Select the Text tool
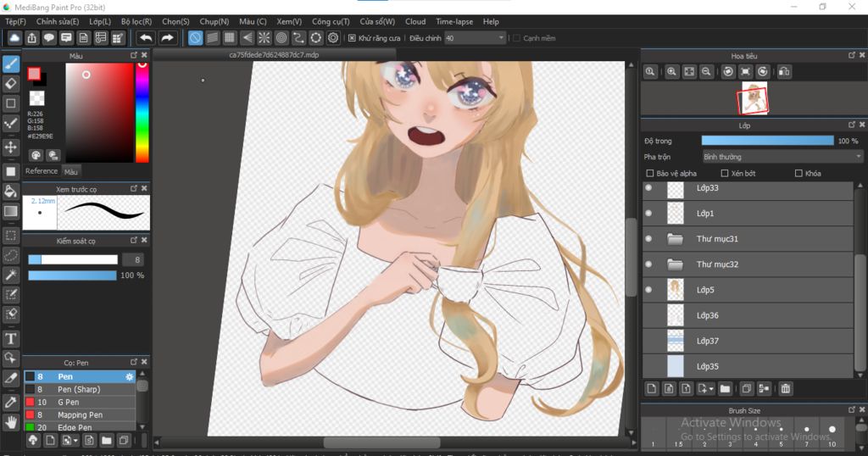Viewport: 868px width, 456px height. 10,339
